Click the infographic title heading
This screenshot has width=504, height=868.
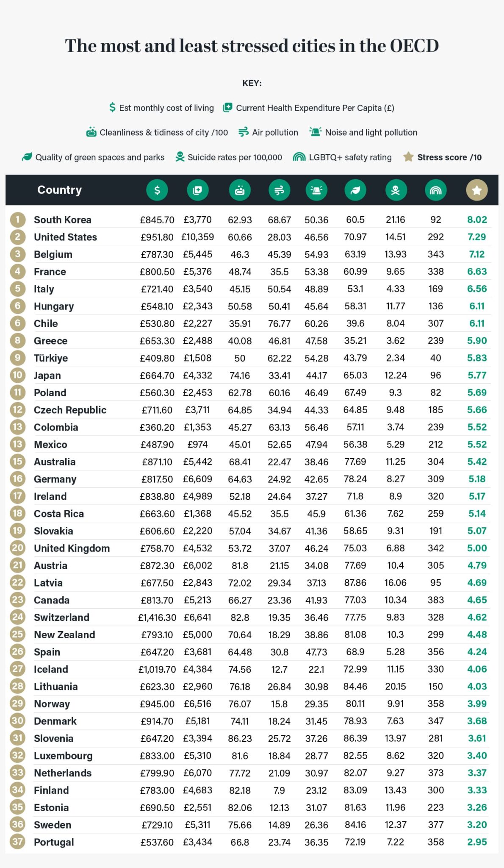pyautogui.click(x=252, y=46)
